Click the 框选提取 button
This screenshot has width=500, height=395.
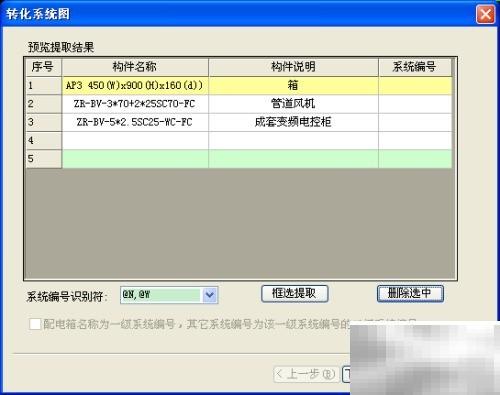[x=294, y=294]
